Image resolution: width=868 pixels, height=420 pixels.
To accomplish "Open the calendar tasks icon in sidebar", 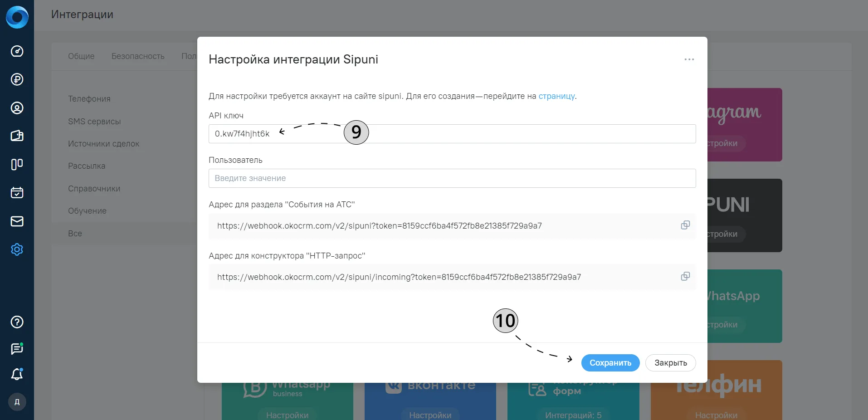I will click(x=17, y=193).
